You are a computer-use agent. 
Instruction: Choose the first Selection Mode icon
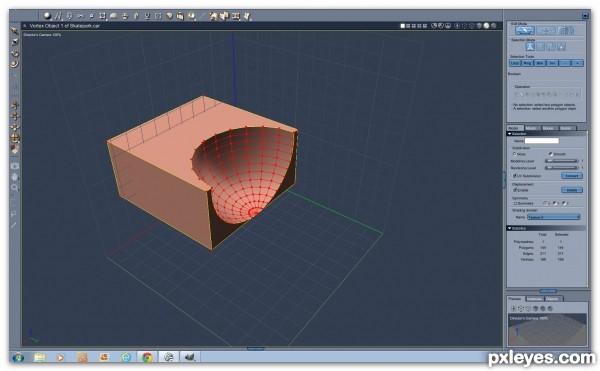coord(530,47)
